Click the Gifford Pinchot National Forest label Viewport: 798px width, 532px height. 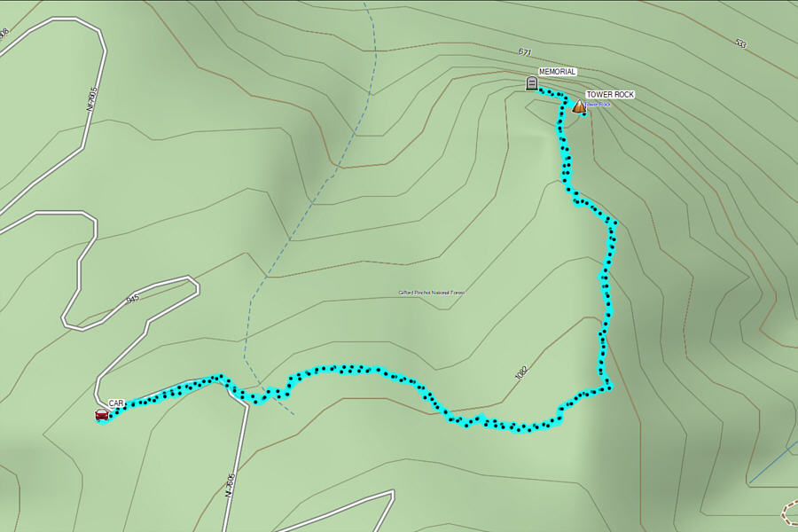432,293
